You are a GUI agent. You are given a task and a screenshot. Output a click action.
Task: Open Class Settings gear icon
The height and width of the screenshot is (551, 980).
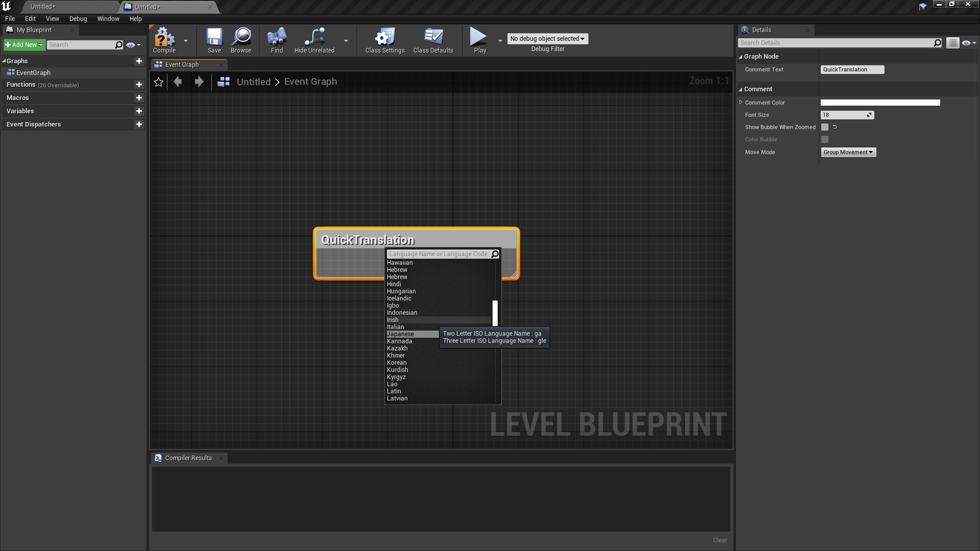pyautogui.click(x=385, y=38)
